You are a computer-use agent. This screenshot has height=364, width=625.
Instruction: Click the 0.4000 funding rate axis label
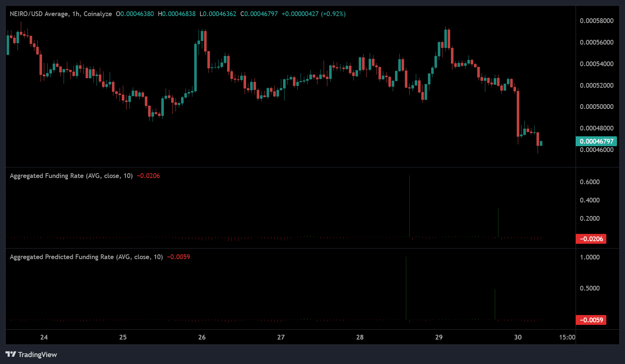point(590,200)
